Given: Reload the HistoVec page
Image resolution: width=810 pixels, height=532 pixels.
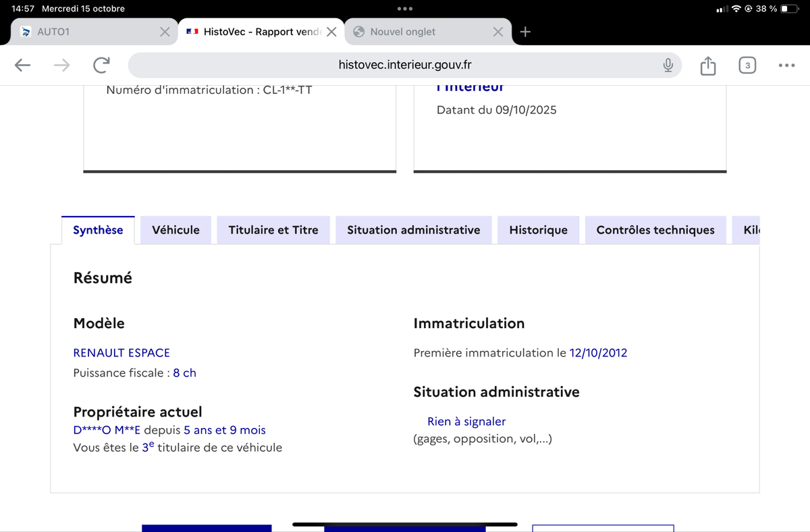Looking at the screenshot, I should pyautogui.click(x=101, y=65).
